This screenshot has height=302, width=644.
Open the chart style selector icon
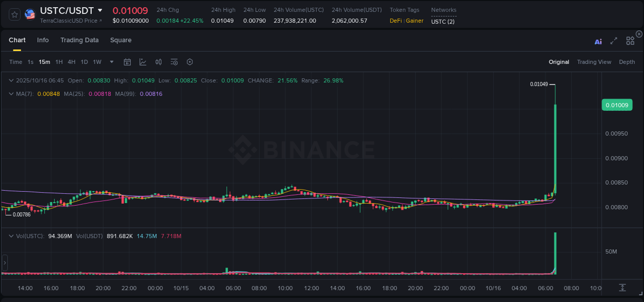tap(143, 62)
